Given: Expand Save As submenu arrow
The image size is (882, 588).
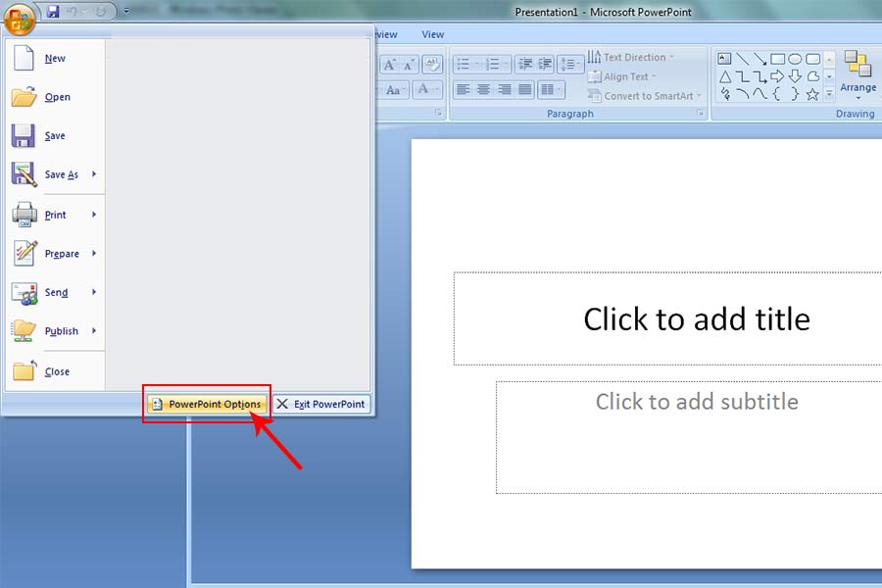Looking at the screenshot, I should pos(94,173).
